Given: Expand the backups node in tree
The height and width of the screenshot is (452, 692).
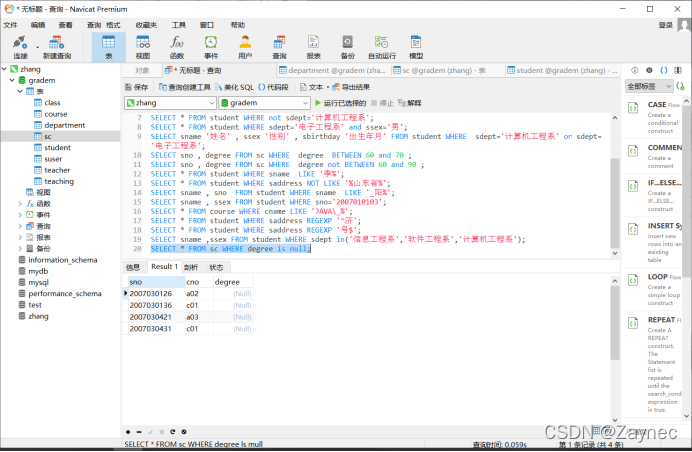Looking at the screenshot, I should (x=20, y=249).
